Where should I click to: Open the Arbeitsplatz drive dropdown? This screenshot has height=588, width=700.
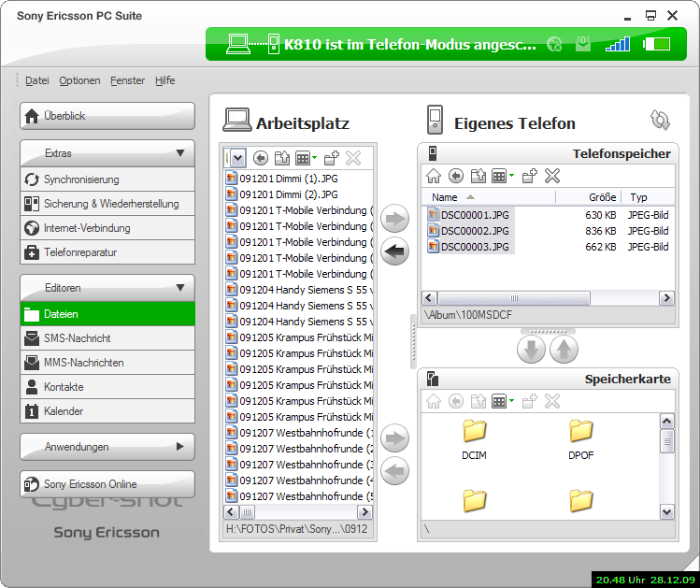(238, 158)
